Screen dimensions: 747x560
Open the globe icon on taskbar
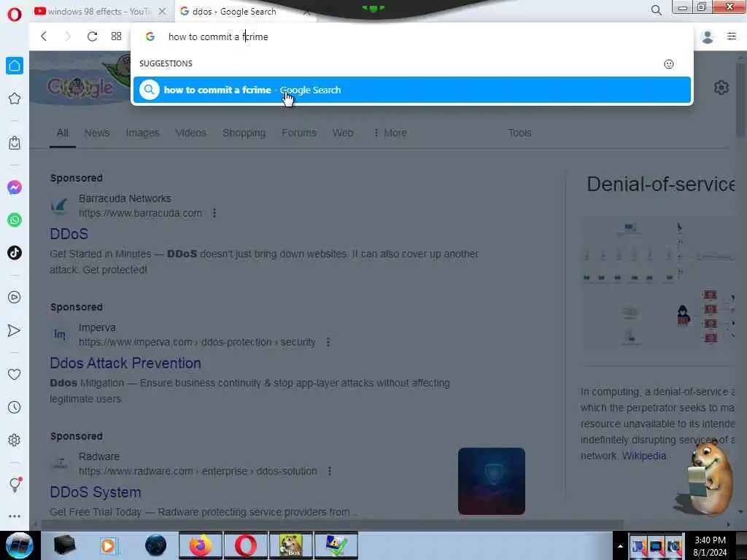pyautogui.click(x=156, y=545)
